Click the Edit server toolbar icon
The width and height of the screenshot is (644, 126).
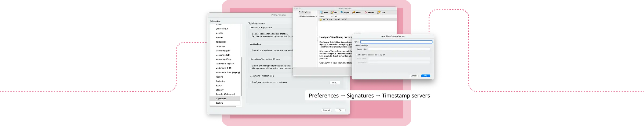coord(332,12)
